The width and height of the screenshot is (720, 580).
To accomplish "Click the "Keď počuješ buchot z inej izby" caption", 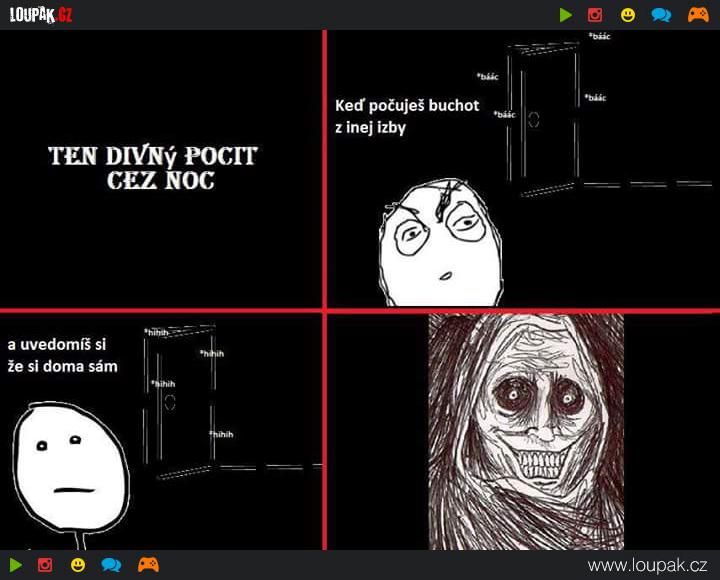I will tap(407, 116).
